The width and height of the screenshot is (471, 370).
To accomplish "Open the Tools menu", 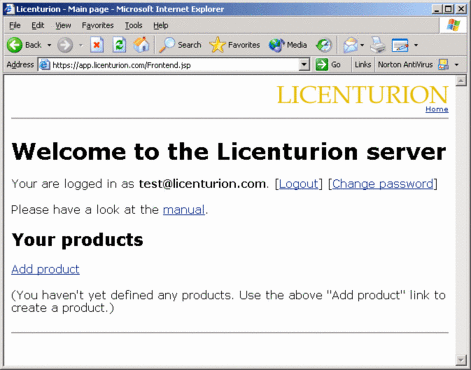I will click(x=134, y=25).
